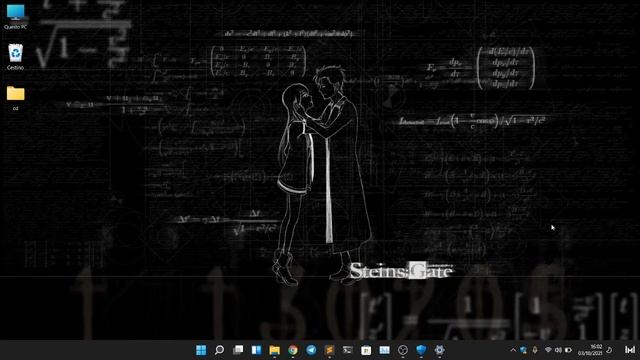Screen dimensions: 640x360
Task: Open the clock and date flyout
Action: 590,350
